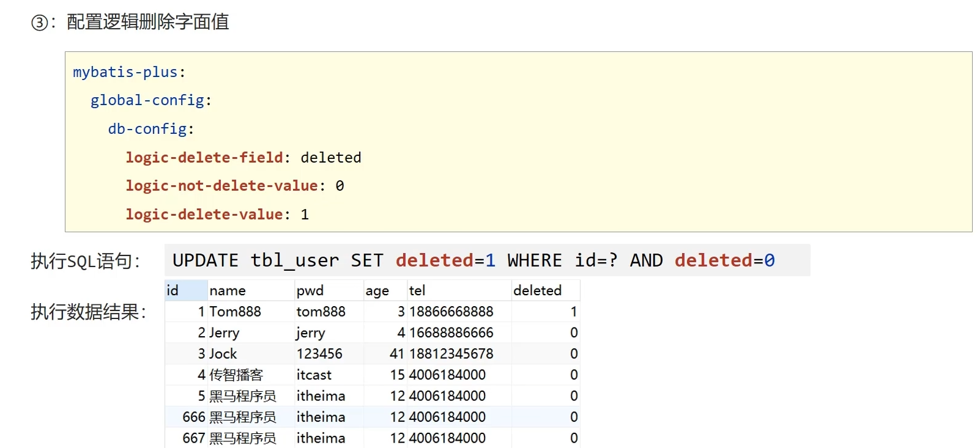Screen dimensions: 980x448
Task: Click the tom888 password cell
Action: click(x=329, y=312)
